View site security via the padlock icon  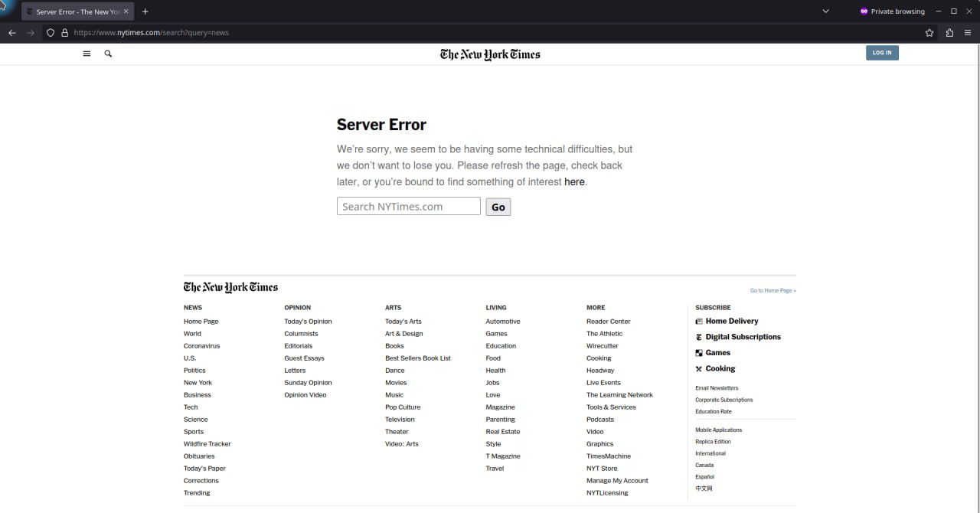point(64,33)
